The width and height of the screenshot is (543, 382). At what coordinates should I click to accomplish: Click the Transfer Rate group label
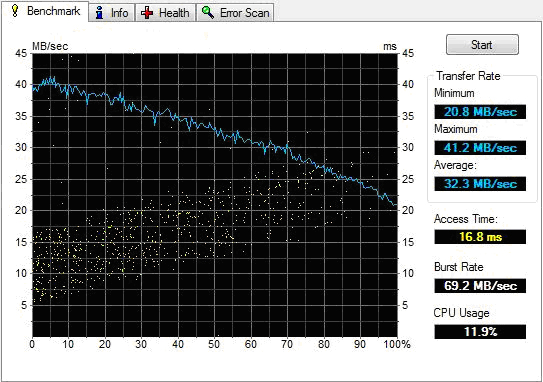point(468,76)
